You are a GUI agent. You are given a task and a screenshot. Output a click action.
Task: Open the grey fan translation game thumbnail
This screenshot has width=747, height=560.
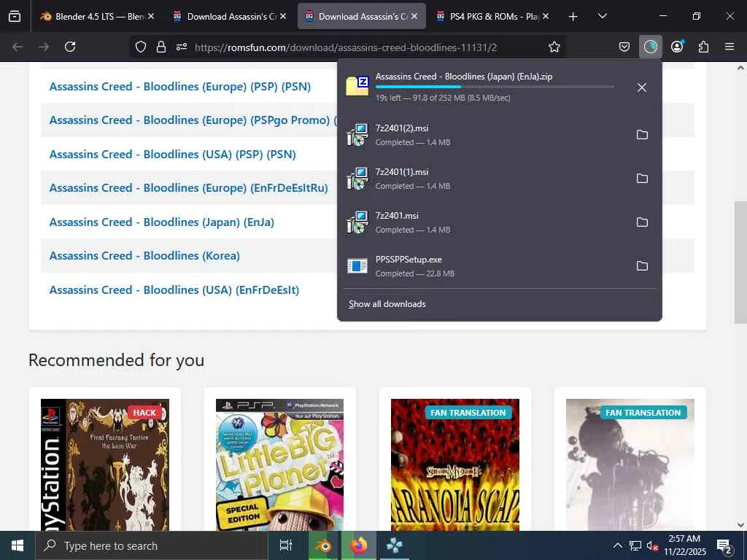tap(630, 464)
